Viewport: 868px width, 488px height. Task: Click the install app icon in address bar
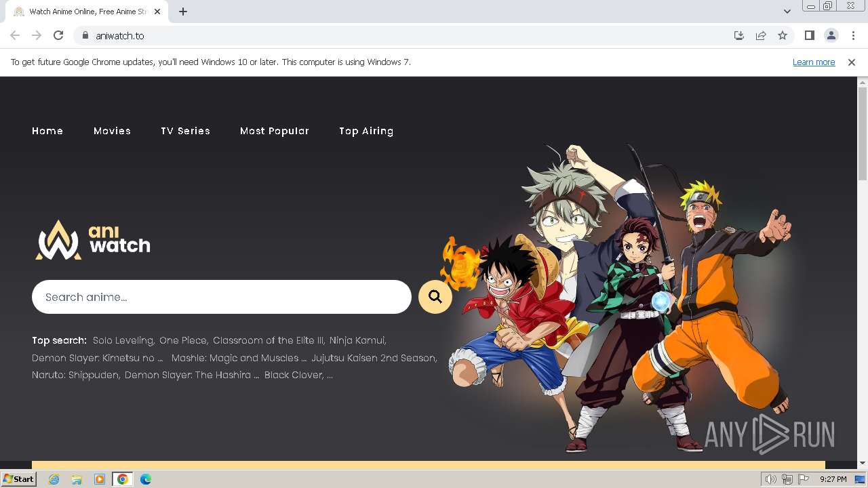click(x=739, y=35)
